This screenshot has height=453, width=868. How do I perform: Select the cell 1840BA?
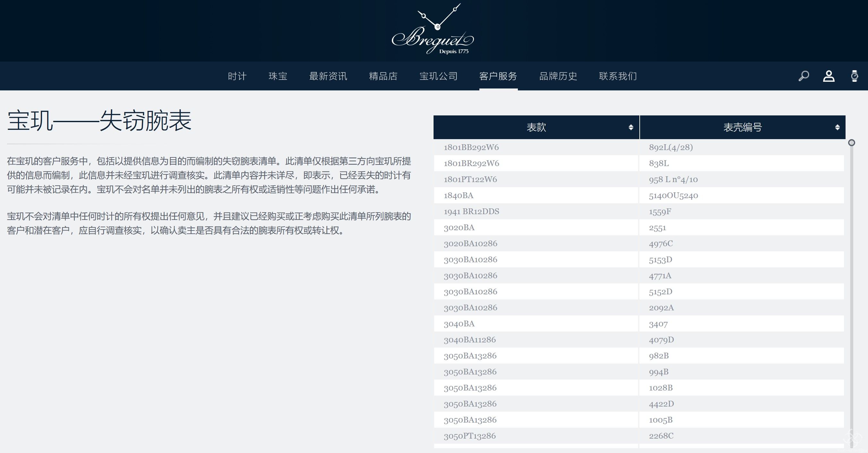pos(536,195)
